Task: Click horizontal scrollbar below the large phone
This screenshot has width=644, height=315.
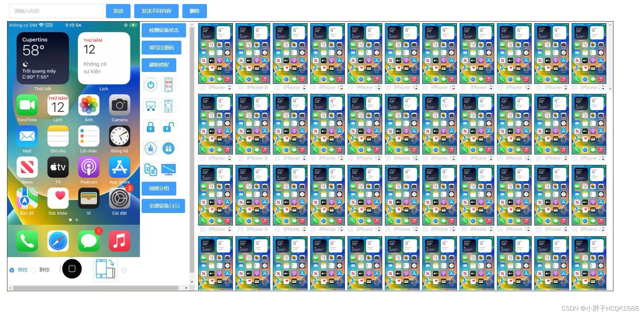Action: tap(95, 288)
